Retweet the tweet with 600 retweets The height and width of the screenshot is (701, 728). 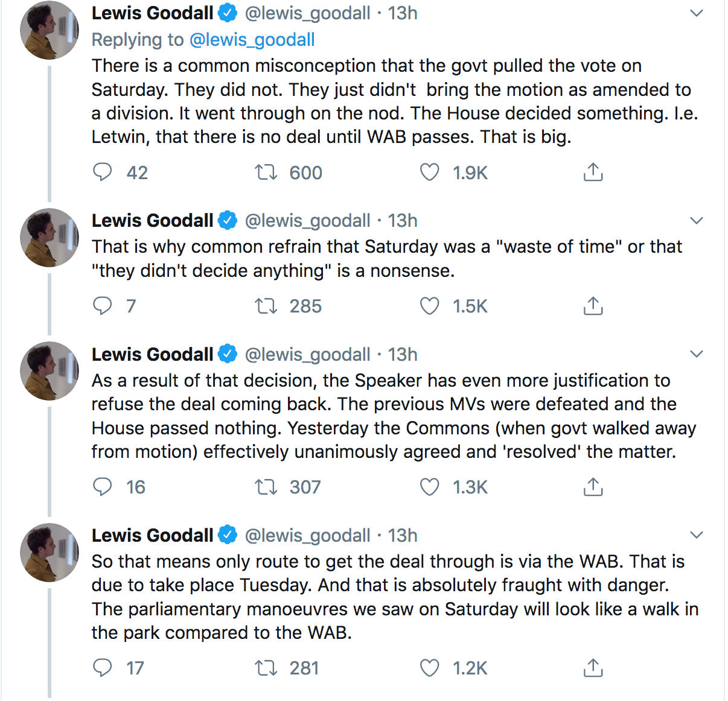[266, 173]
